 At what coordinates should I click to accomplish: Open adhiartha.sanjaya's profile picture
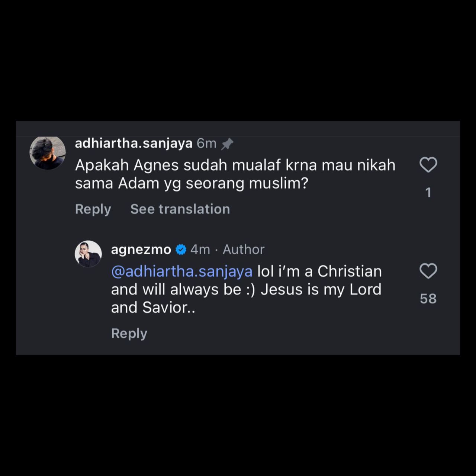[x=48, y=152]
